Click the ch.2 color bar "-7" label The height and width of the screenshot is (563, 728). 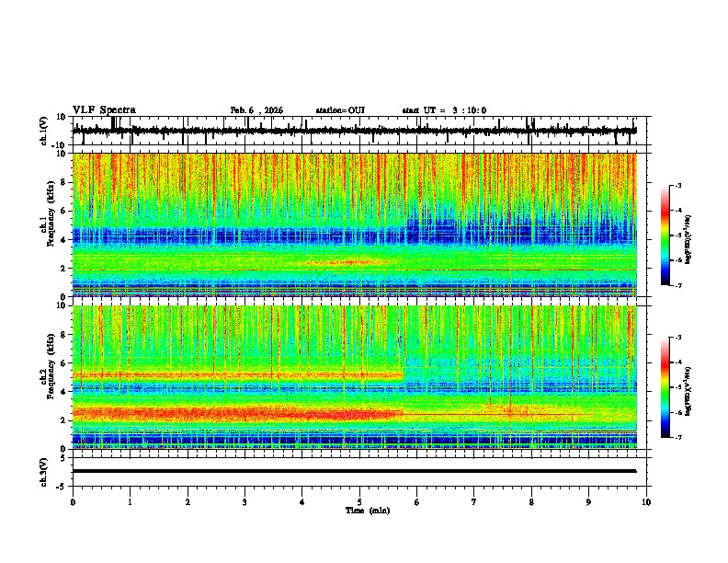[678, 438]
